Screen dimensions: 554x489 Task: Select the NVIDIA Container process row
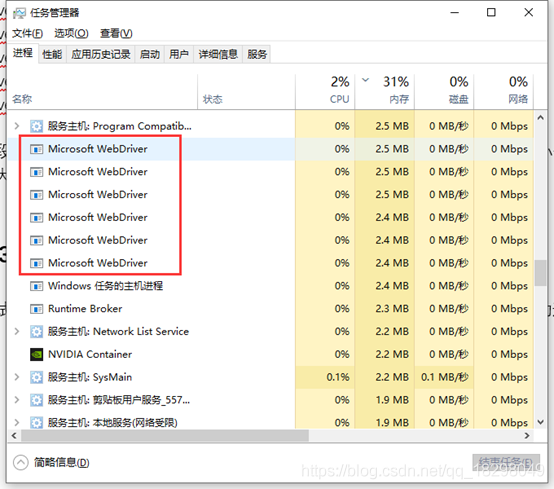pos(271,354)
